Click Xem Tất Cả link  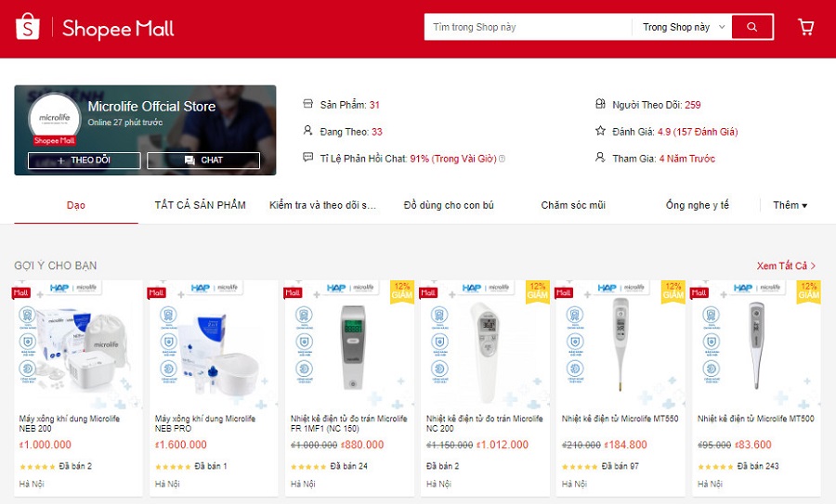786,265
